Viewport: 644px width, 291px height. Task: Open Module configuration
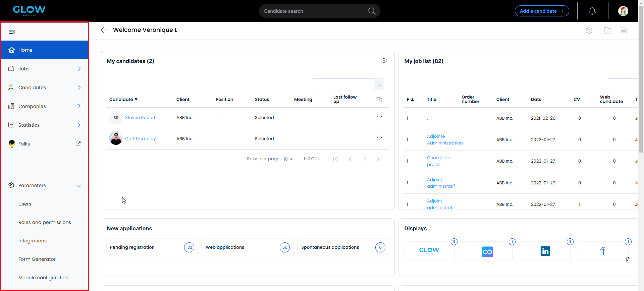[x=43, y=278]
